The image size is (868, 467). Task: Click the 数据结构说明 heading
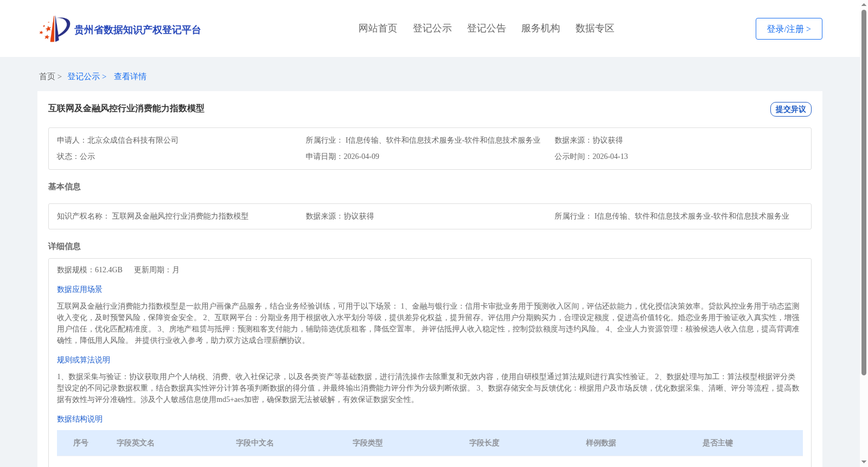[x=80, y=419]
